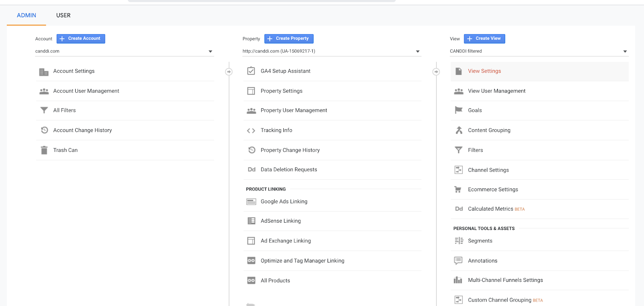644x306 pixels.
Task: Open View User Management link
Action: click(497, 91)
